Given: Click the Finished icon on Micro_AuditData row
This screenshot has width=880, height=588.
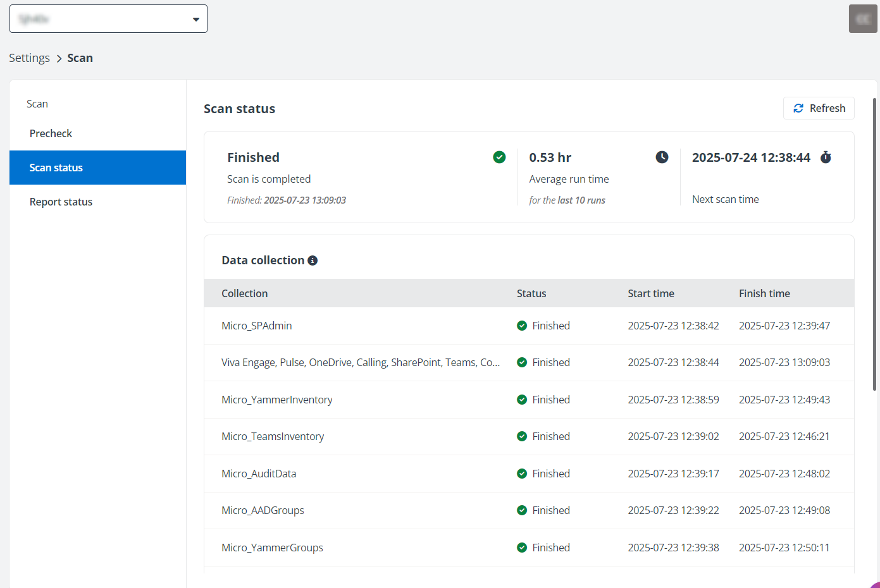Looking at the screenshot, I should click(522, 473).
